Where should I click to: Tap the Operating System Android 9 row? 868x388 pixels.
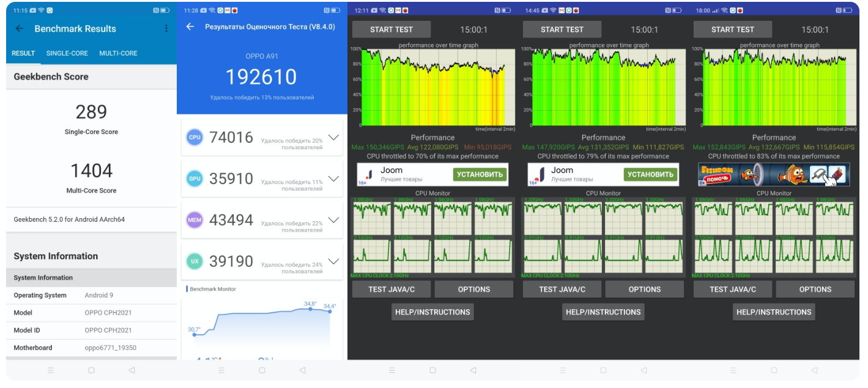[x=91, y=295]
